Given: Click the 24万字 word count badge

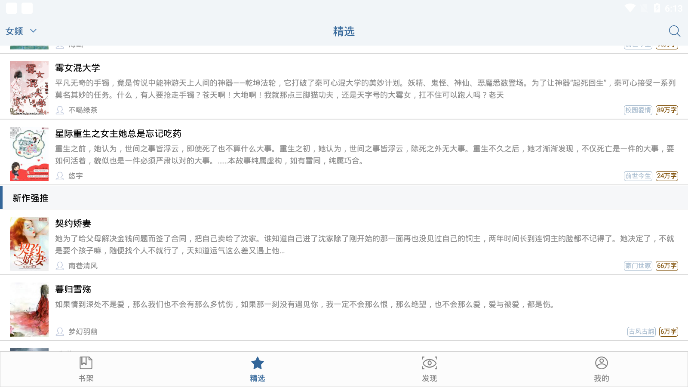Looking at the screenshot, I should click(667, 176).
